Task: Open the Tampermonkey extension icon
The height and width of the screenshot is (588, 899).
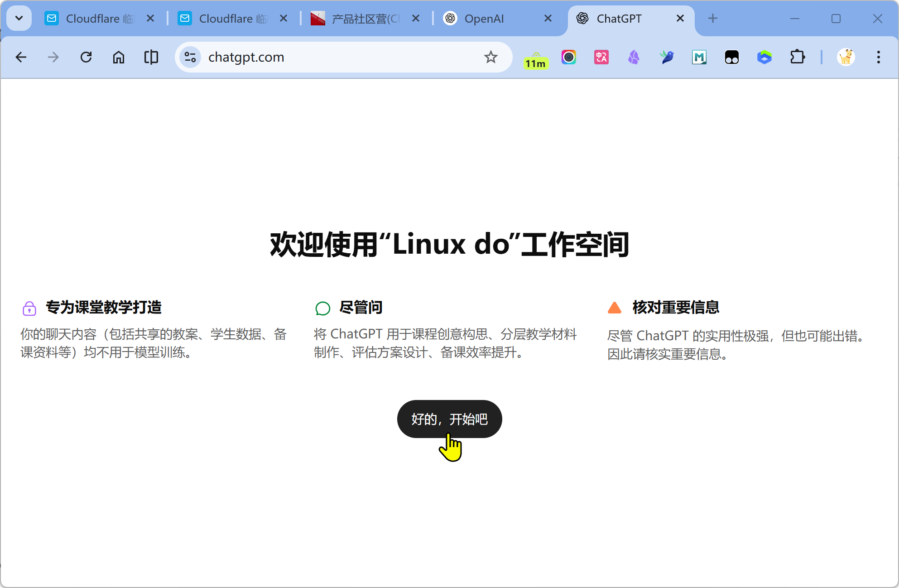Action: click(732, 57)
